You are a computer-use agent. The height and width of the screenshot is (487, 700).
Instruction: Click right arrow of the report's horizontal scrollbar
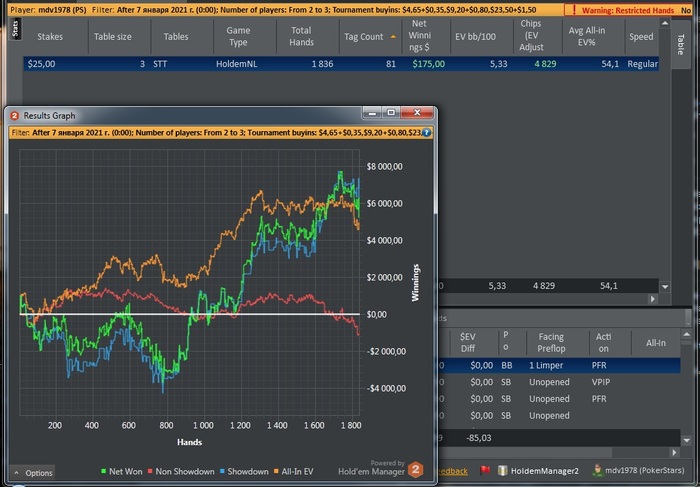tap(653, 299)
